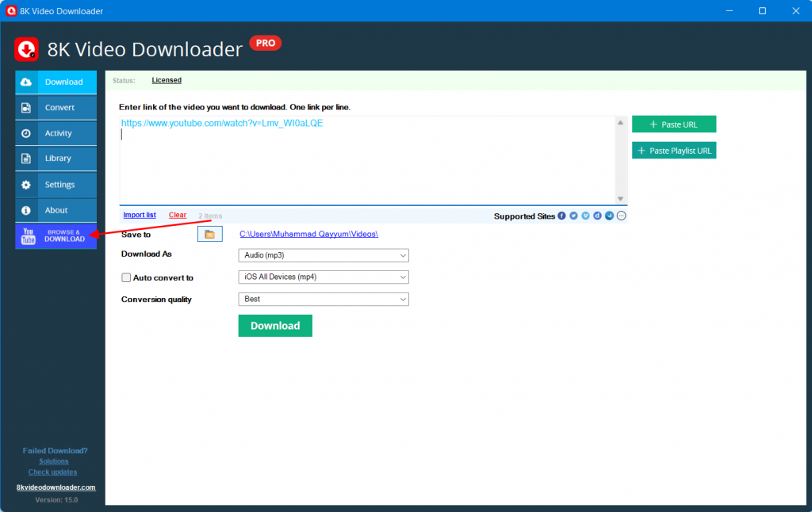Image resolution: width=812 pixels, height=512 pixels.
Task: Close the 8K Video Downloader window
Action: coord(796,11)
